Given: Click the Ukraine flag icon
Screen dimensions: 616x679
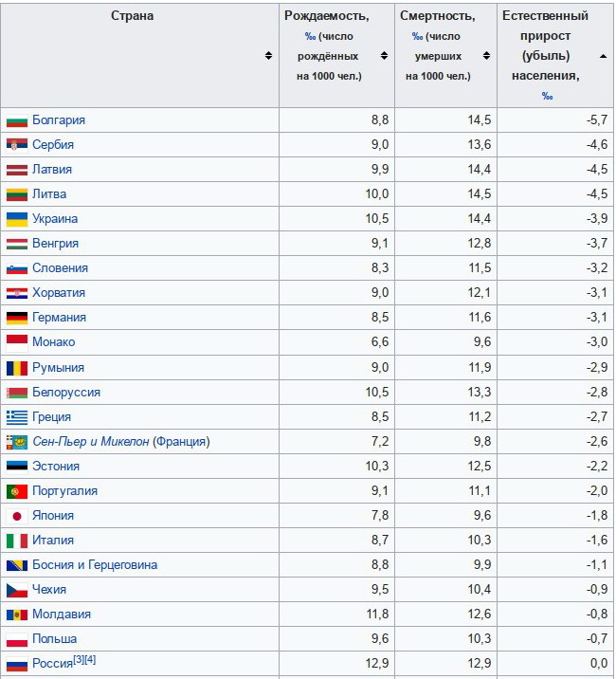Looking at the screenshot, I should [17, 219].
